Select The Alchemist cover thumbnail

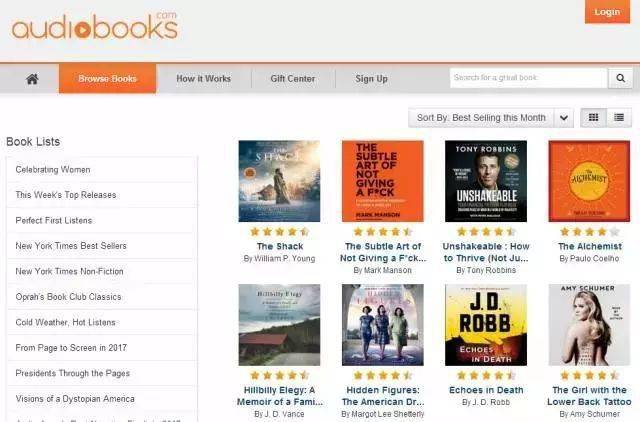click(x=589, y=181)
